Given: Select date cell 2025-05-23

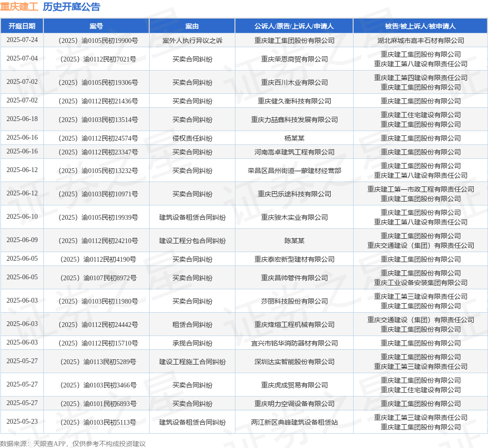Looking at the screenshot, I should tap(22, 421).
